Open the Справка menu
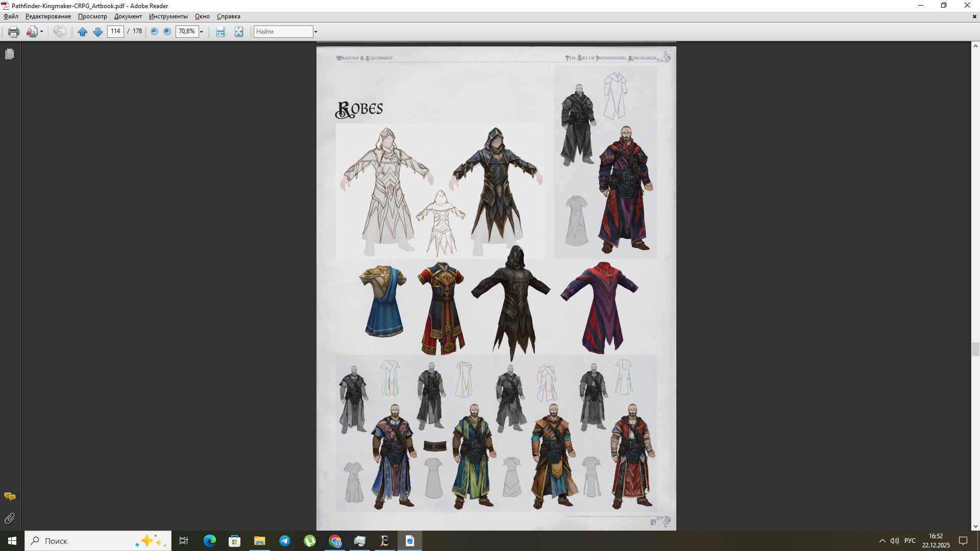The width and height of the screenshot is (980, 551). [x=228, y=16]
